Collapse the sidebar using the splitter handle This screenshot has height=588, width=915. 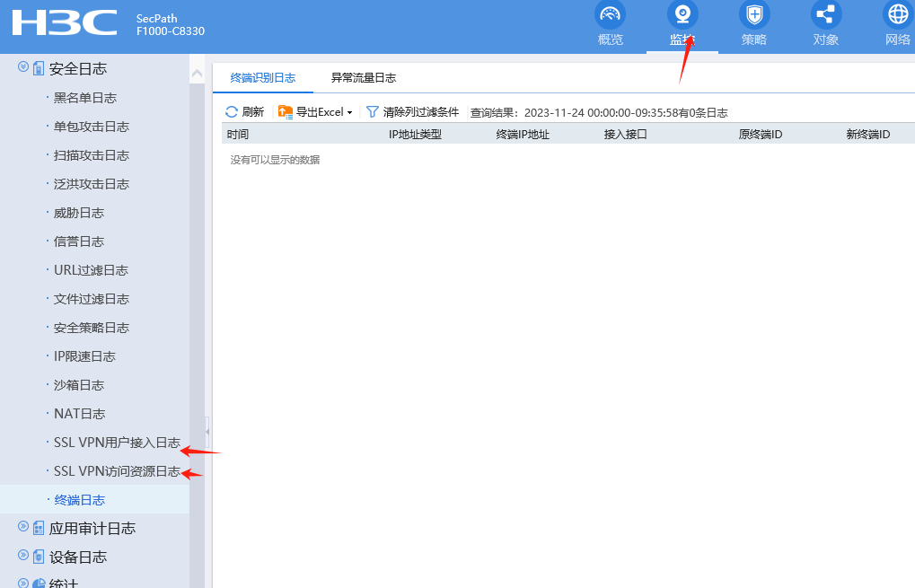click(x=207, y=432)
